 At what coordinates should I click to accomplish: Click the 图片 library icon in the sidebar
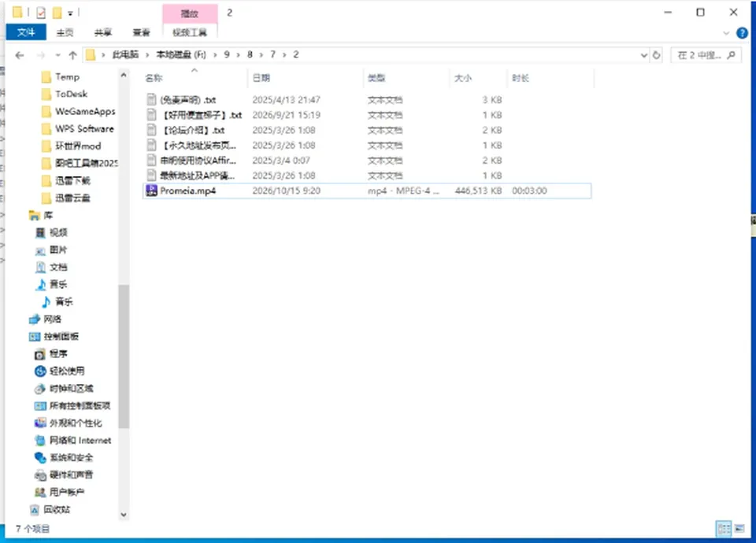pos(40,250)
